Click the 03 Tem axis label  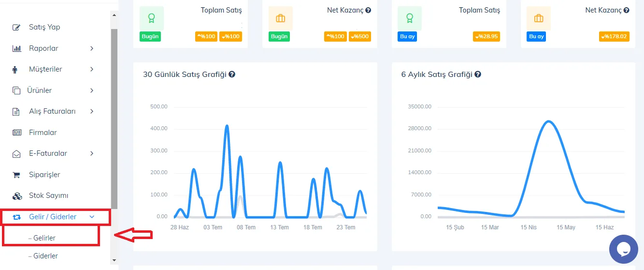pos(213,227)
